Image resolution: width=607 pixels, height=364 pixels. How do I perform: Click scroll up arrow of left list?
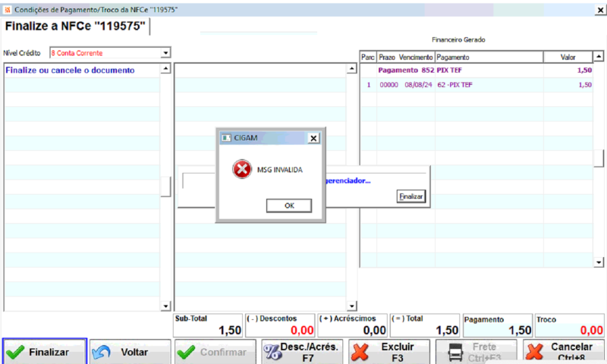point(165,68)
